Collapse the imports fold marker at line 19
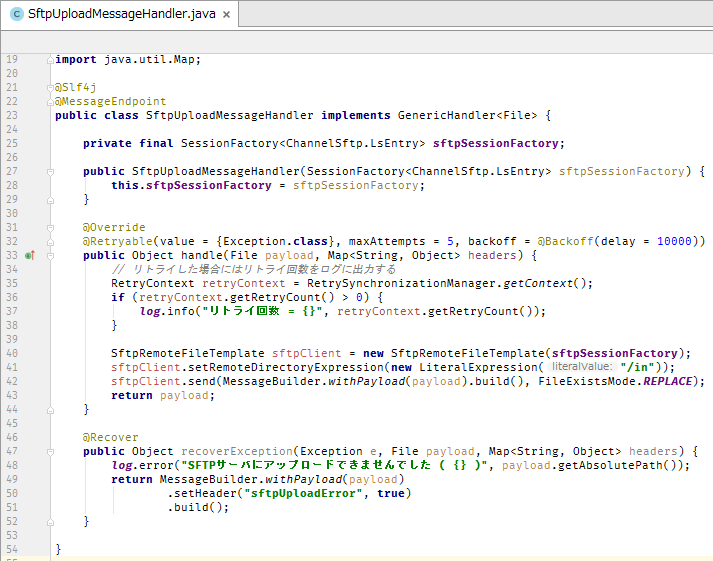 click(50, 60)
